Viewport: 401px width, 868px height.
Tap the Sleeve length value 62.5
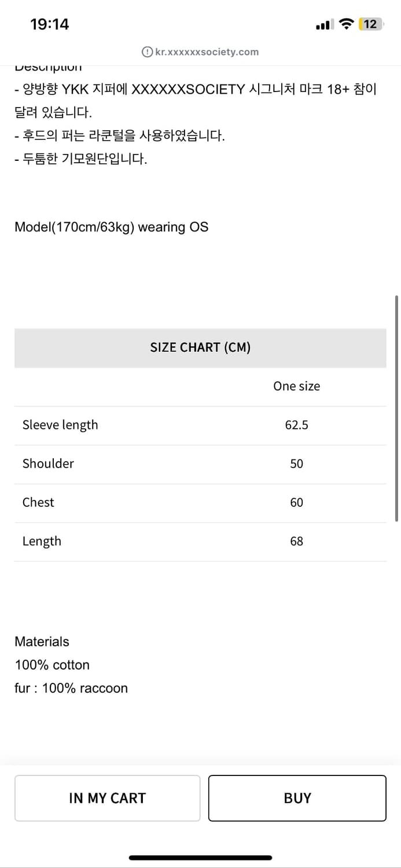click(296, 425)
